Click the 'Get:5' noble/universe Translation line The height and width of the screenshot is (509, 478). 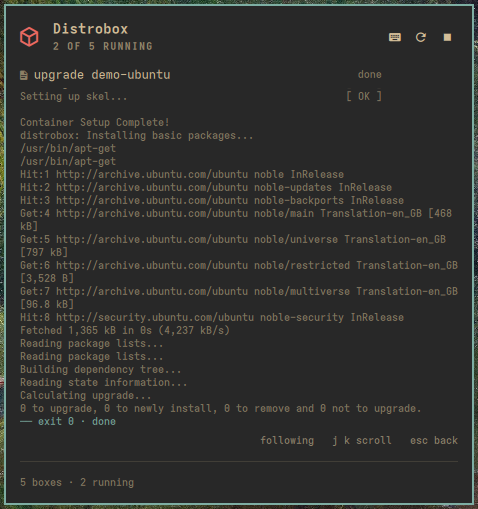[x=233, y=246]
